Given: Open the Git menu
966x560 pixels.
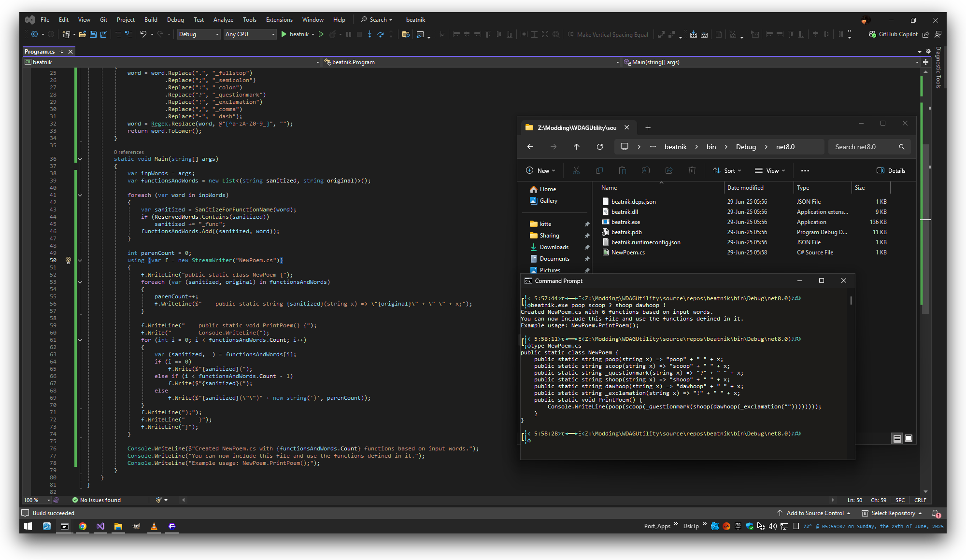Looking at the screenshot, I should pyautogui.click(x=103, y=20).
